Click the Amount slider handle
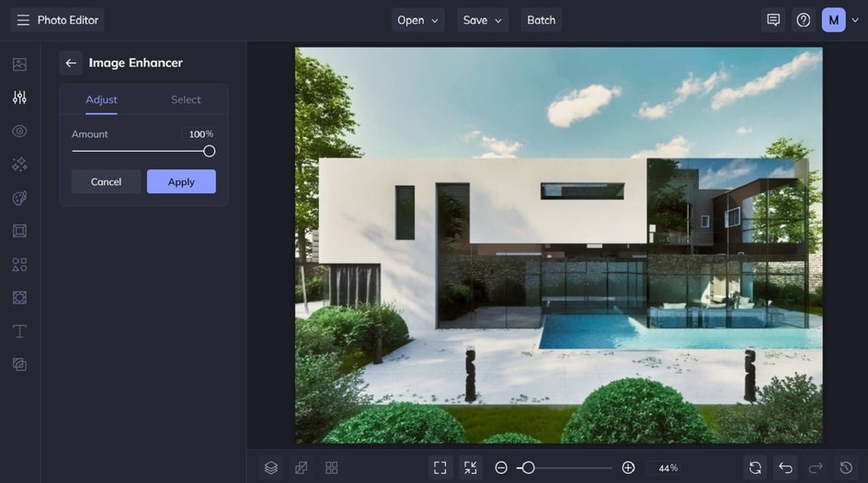This screenshot has width=868, height=483. click(x=210, y=151)
